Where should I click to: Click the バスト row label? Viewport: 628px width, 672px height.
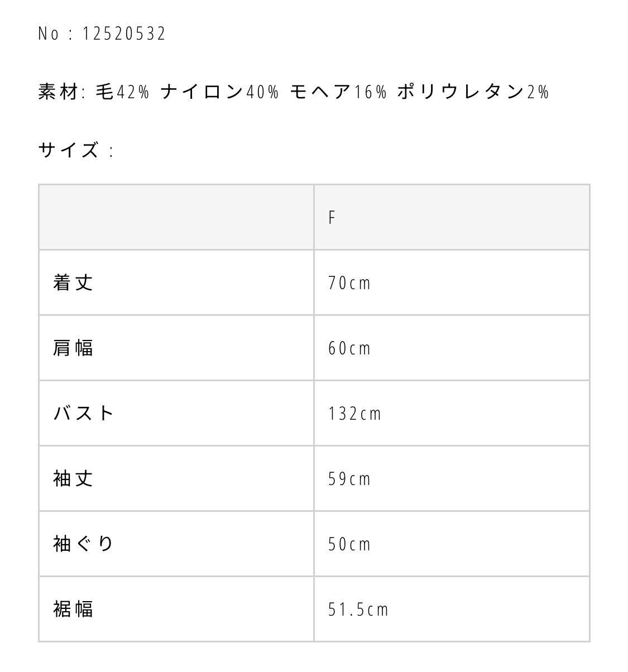pos(84,413)
